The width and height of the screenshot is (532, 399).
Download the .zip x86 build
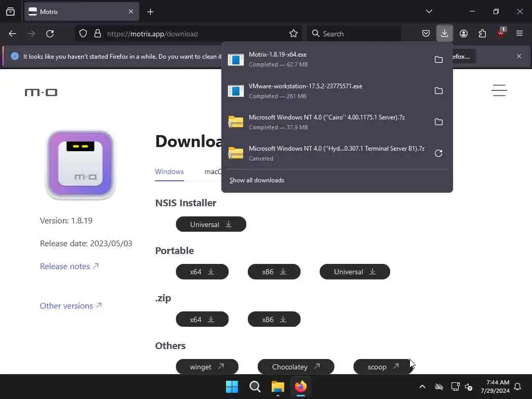tap(274, 320)
